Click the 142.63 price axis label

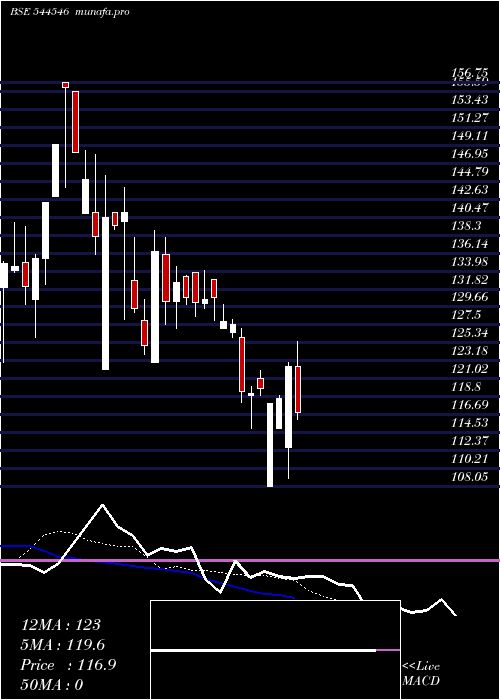click(470, 190)
